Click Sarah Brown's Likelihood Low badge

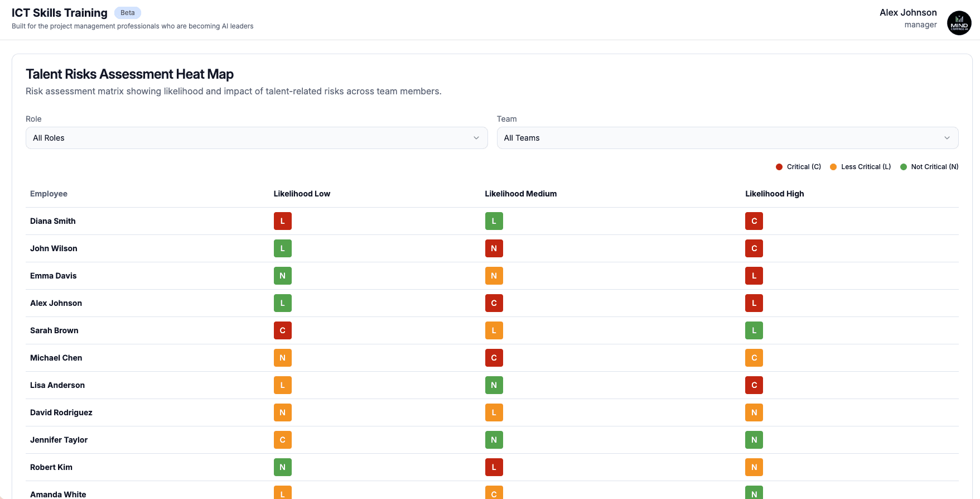[283, 330]
